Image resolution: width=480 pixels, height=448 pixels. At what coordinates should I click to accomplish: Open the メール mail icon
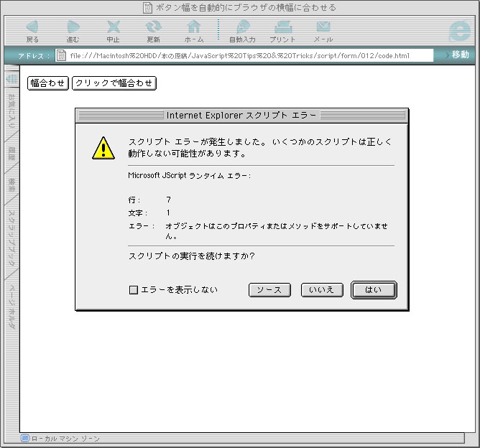(x=323, y=27)
